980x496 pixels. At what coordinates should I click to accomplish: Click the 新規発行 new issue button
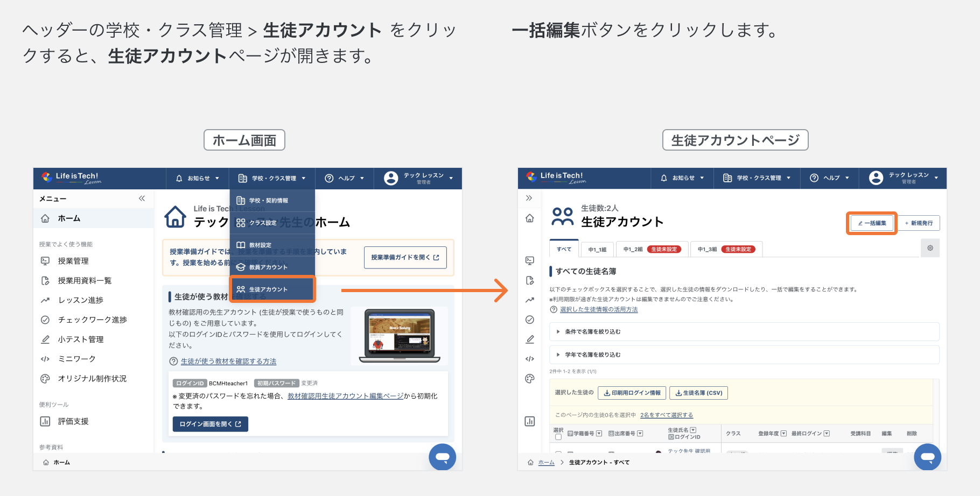[919, 223]
